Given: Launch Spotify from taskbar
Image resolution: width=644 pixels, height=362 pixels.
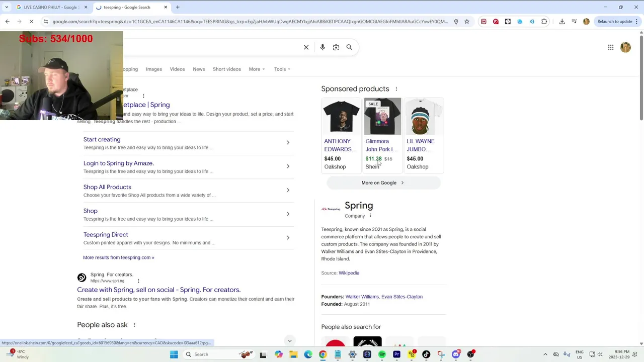Looking at the screenshot, I should [382, 354].
